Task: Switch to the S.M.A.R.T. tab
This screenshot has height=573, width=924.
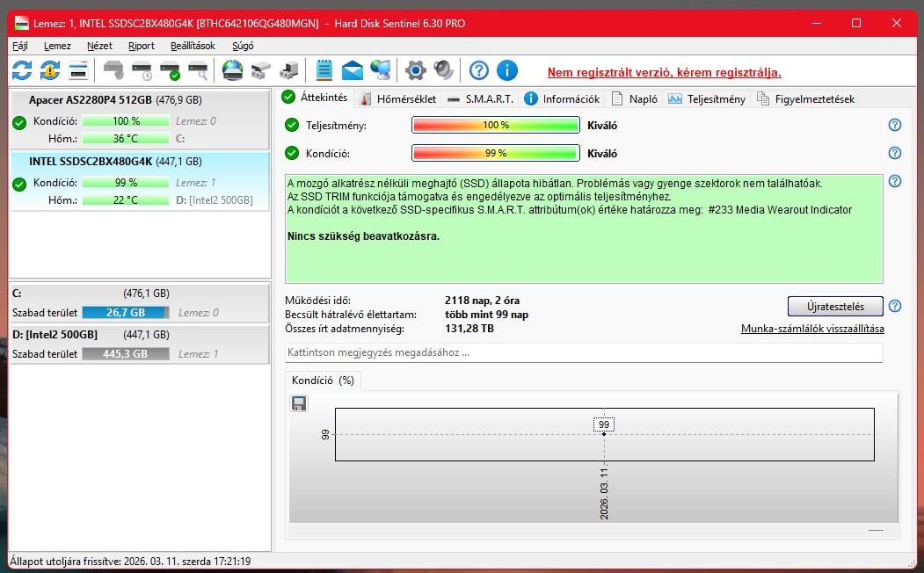Action: pos(480,99)
